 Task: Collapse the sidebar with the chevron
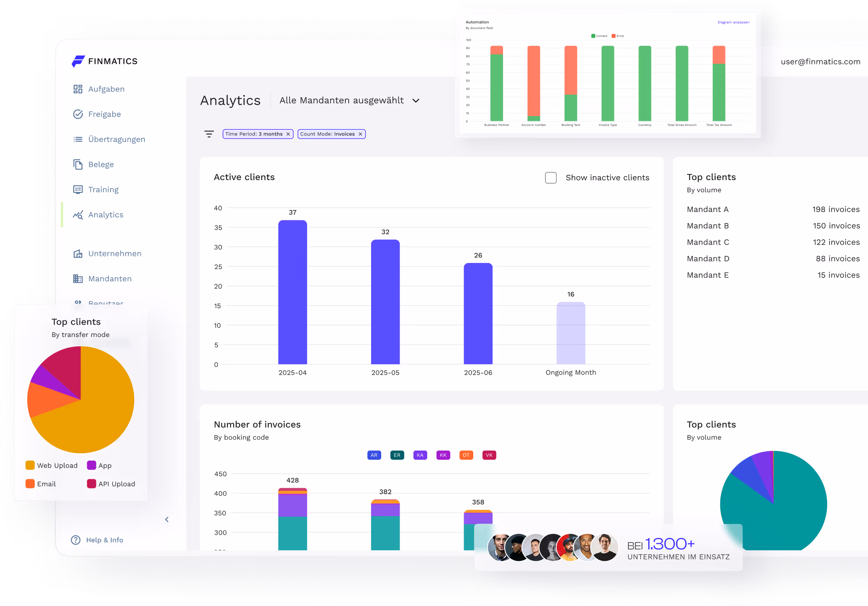click(x=167, y=520)
